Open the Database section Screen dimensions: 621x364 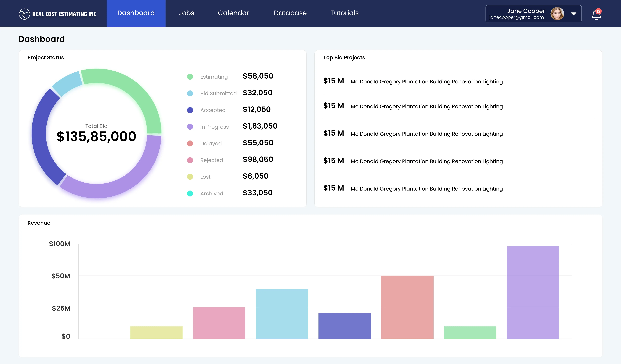click(290, 13)
